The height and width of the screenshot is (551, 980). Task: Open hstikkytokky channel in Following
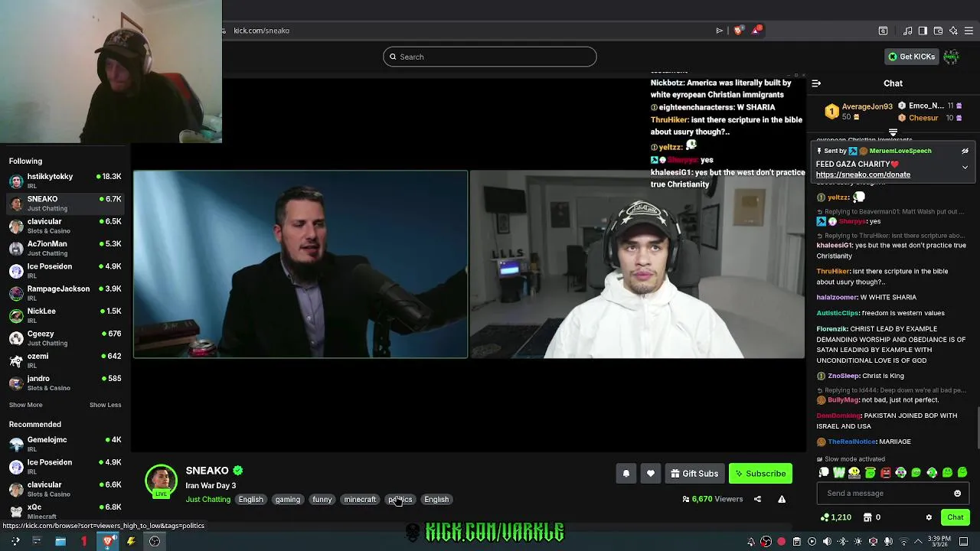tap(65, 181)
